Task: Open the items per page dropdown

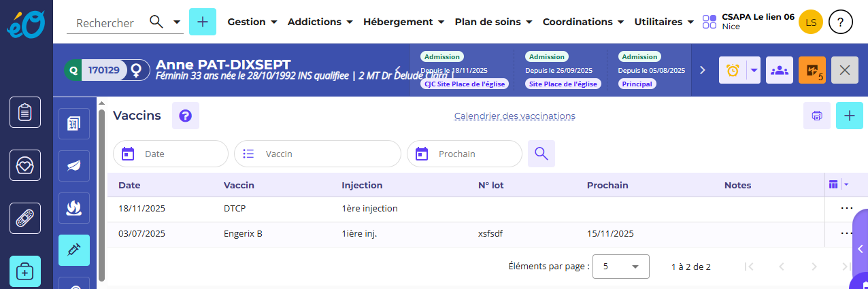Action: [x=621, y=267]
